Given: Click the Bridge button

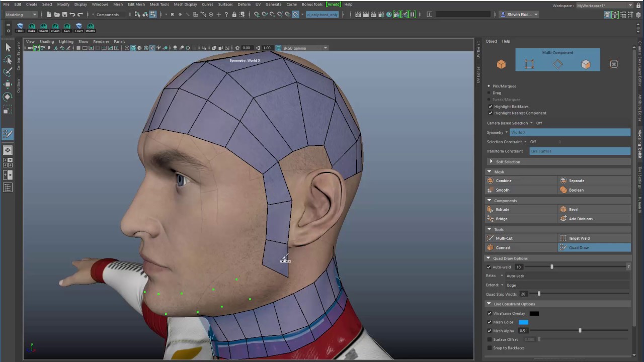Looking at the screenshot, I should coord(501,219).
